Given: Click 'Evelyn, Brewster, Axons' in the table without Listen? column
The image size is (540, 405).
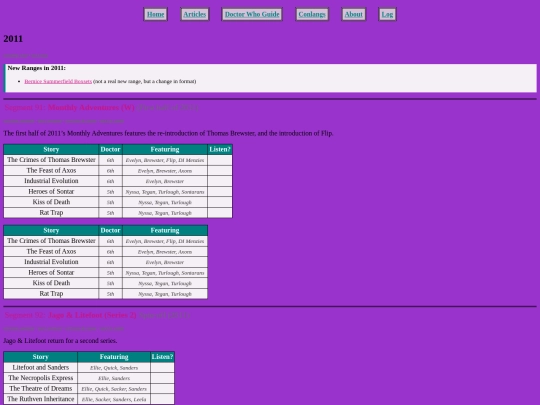Looking at the screenshot, I should [165, 252].
